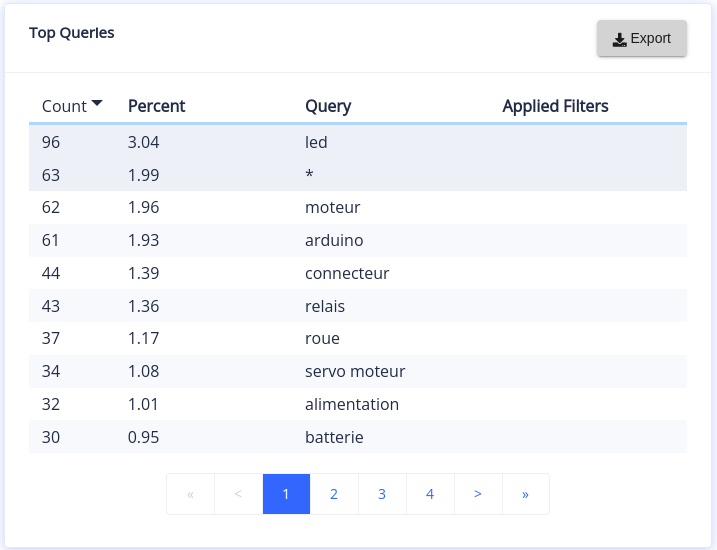Image resolution: width=717 pixels, height=550 pixels.
Task: Select the 'servo moteur' query row
Action: (355, 371)
